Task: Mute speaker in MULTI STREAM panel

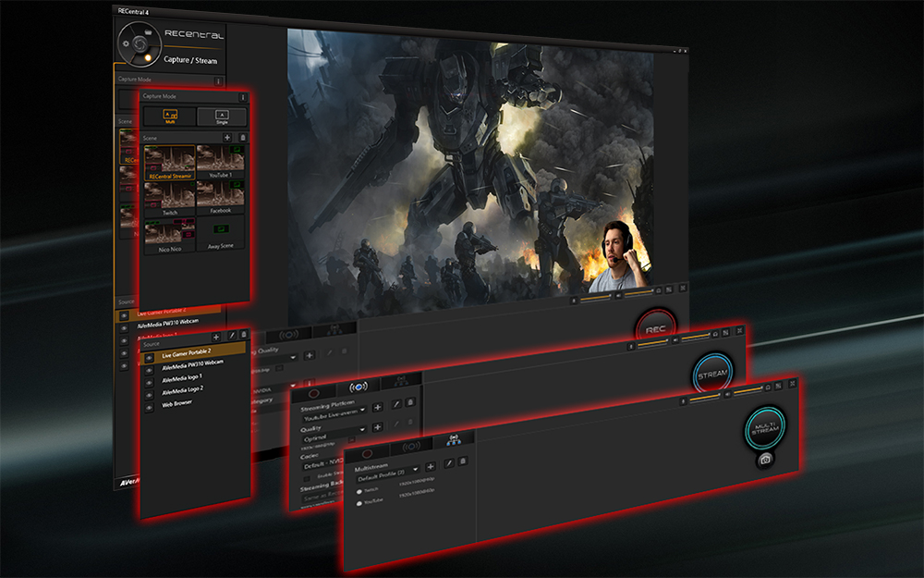Action: pyautogui.click(x=728, y=393)
